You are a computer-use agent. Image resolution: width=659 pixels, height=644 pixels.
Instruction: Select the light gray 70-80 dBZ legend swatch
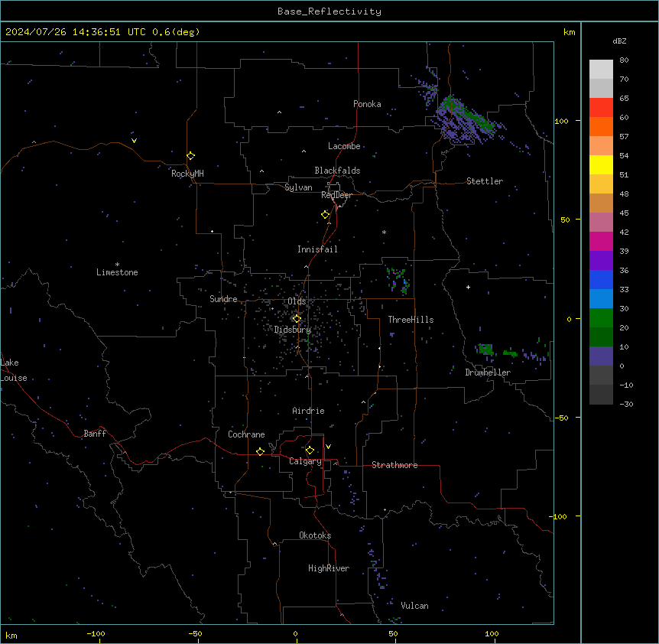tap(601, 70)
